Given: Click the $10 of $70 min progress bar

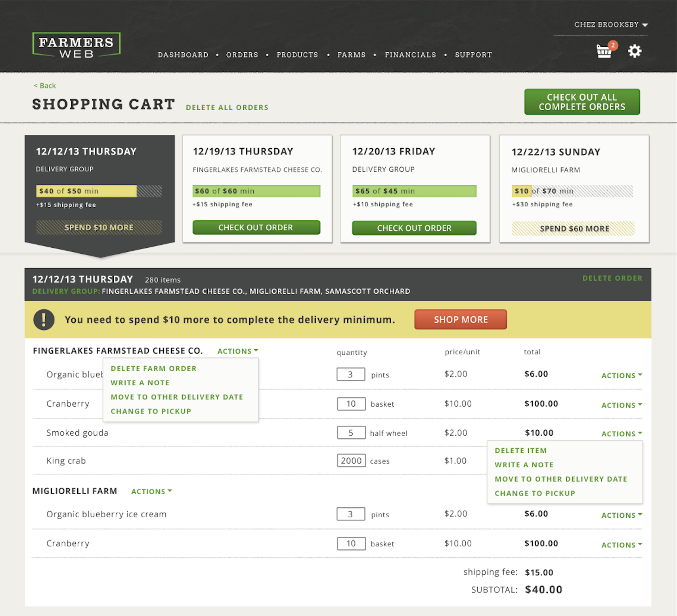Looking at the screenshot, I should 572,191.
